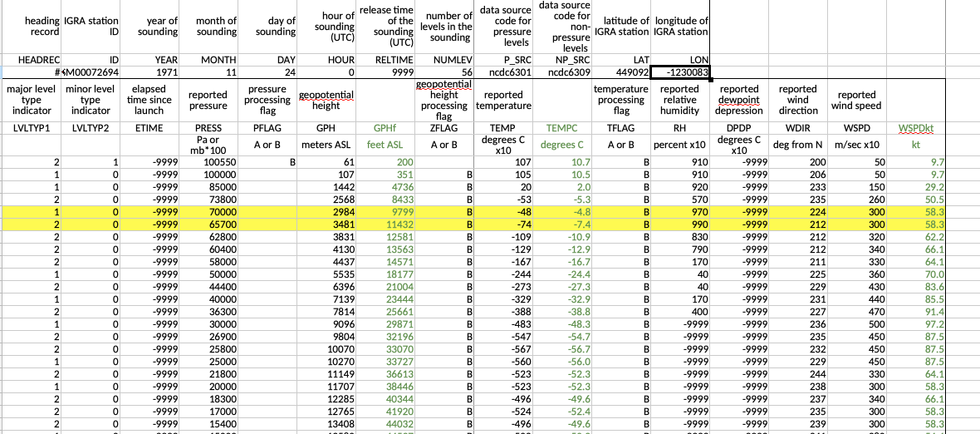Select the 'meters ASL' units cell
This screenshot has width=980, height=434.
click(328, 145)
